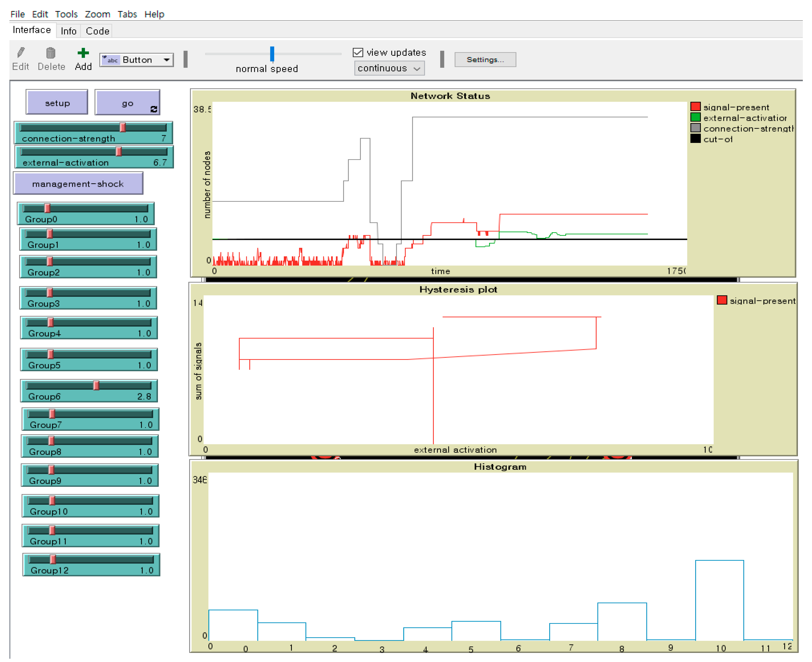Click the Group6 slider handle
Viewport: 812px width, 662px height.
[x=96, y=386]
